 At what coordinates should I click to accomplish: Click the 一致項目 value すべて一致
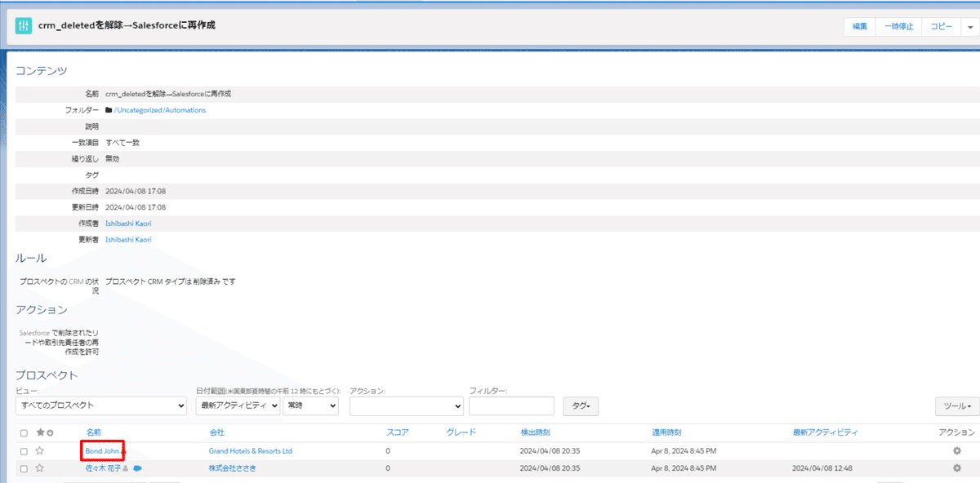tap(122, 143)
